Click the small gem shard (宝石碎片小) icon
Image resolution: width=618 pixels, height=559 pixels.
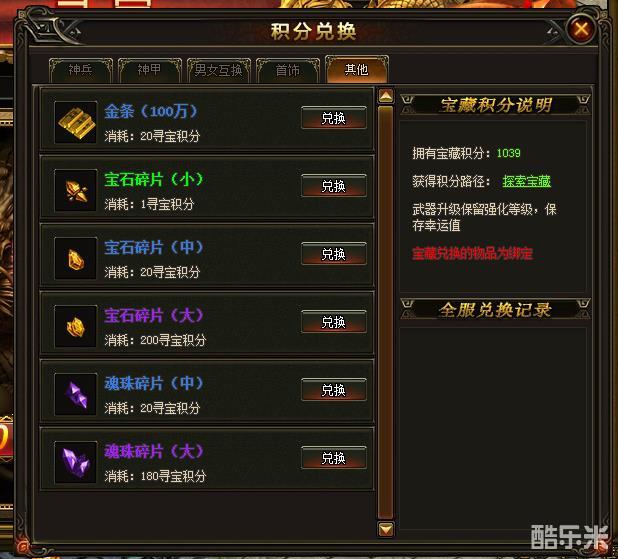point(76,190)
